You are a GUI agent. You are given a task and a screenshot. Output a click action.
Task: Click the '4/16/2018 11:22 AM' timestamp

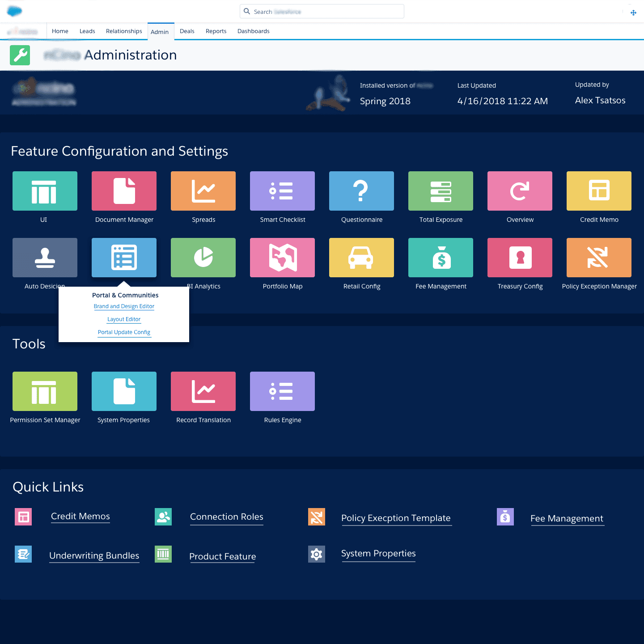click(503, 101)
